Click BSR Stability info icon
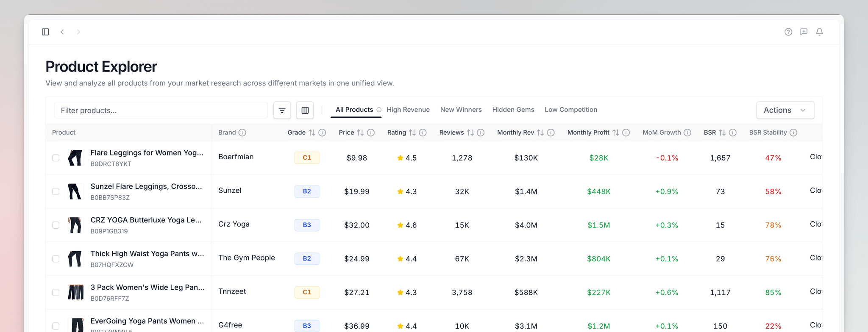This screenshot has width=868, height=332. [793, 133]
